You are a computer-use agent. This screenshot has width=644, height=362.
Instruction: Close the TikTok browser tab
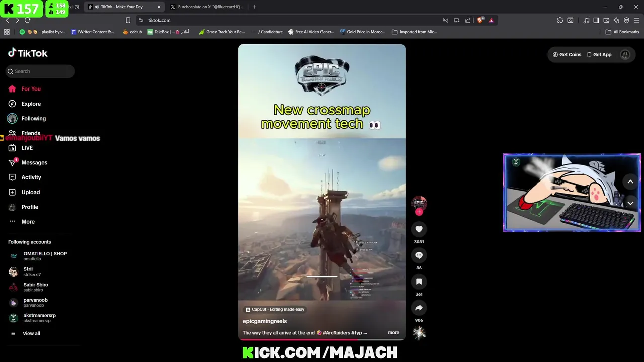tap(159, 7)
